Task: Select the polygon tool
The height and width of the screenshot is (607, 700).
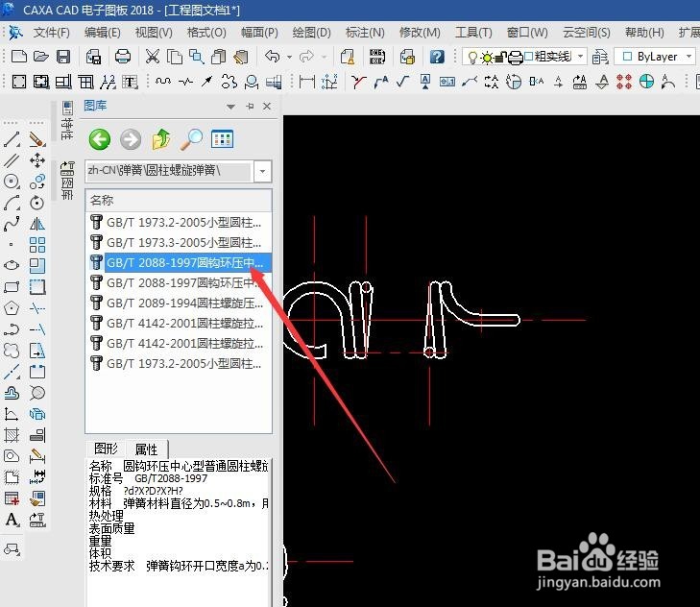Action: click(x=12, y=307)
